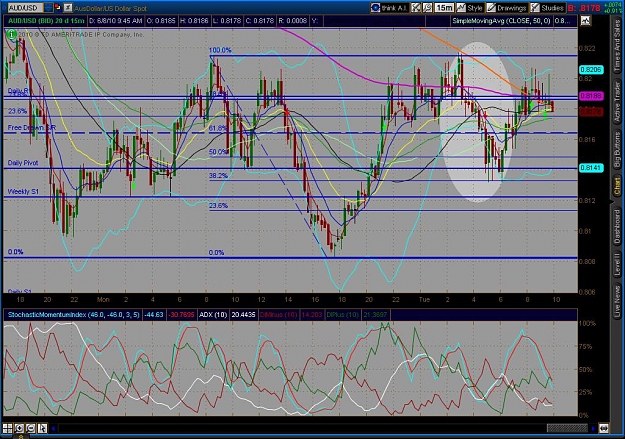The width and height of the screenshot is (625, 439).
Task: Click the 0.8141 cyan price label
Action: [591, 168]
